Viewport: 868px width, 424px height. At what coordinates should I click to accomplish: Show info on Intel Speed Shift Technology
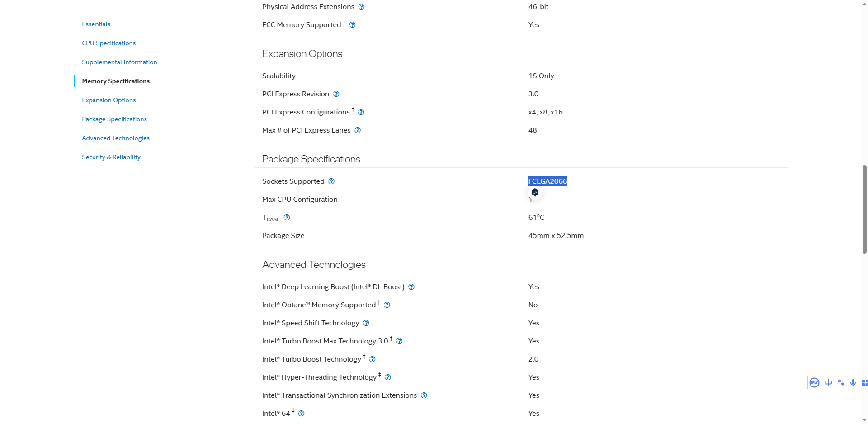pos(366,323)
